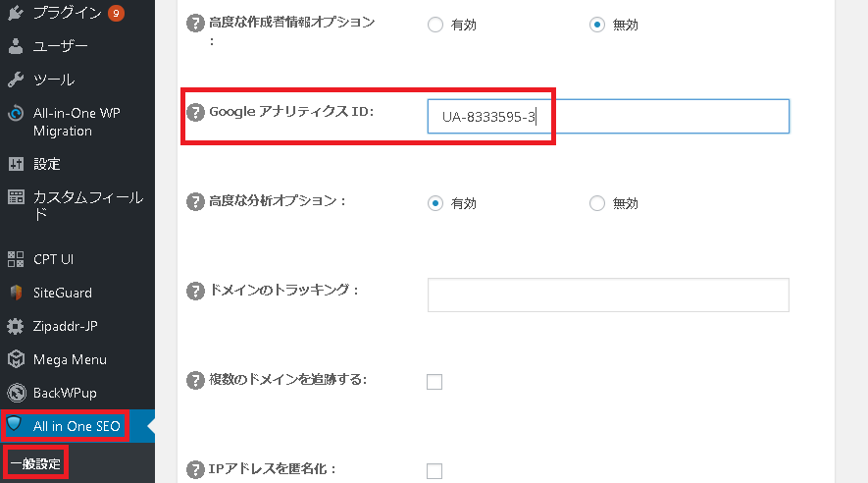Click the ドメインのトラッキング text field

608,295
